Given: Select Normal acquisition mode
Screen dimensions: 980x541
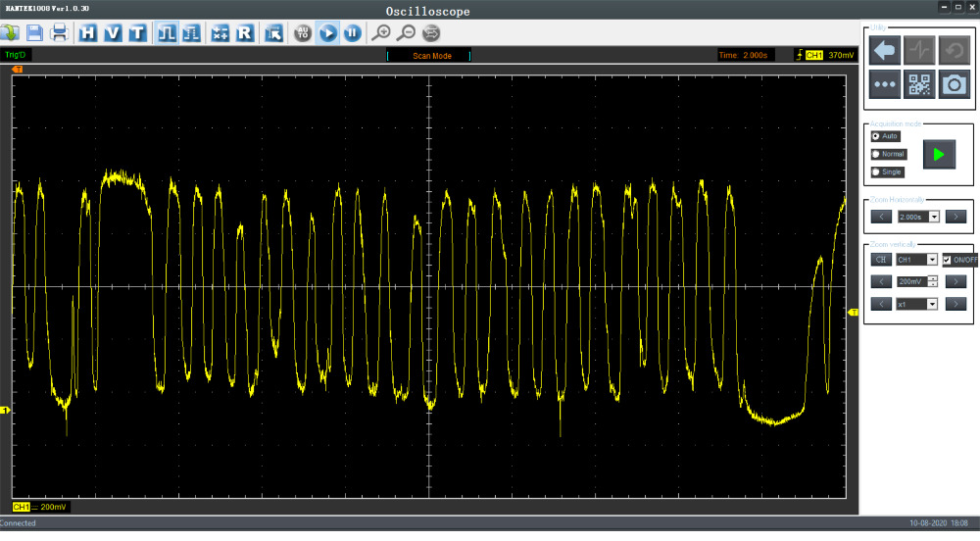Looking at the screenshot, I should pyautogui.click(x=889, y=154).
